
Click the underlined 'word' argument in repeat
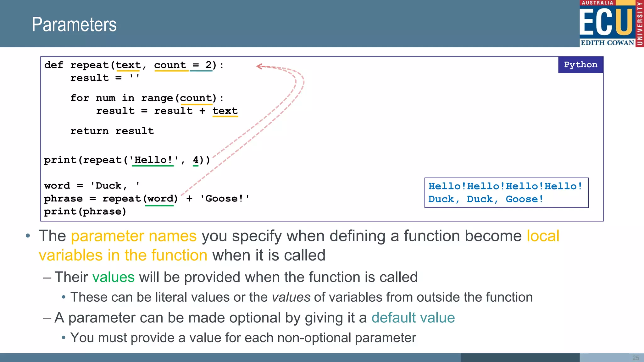pos(160,199)
